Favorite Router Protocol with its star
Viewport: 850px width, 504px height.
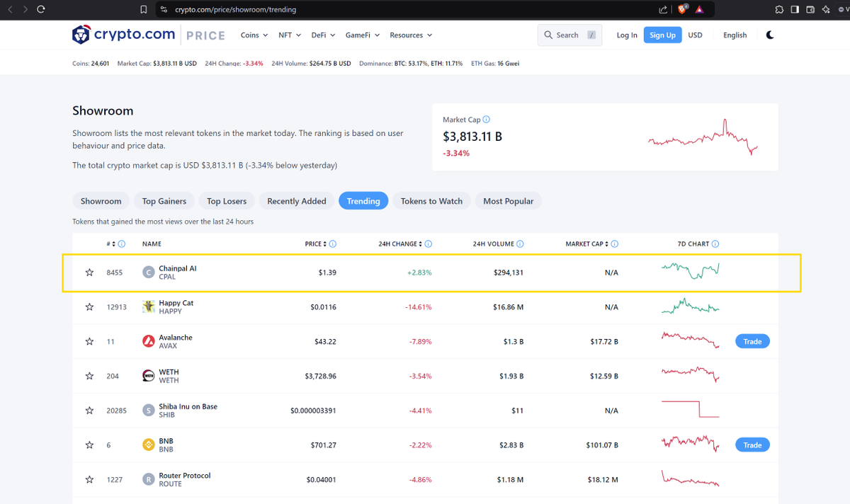89,479
